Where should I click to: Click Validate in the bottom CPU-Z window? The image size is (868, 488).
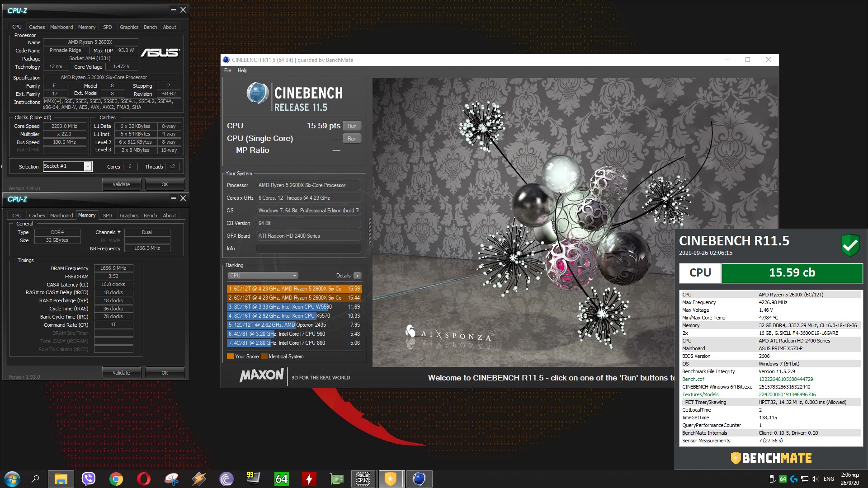[x=121, y=373]
